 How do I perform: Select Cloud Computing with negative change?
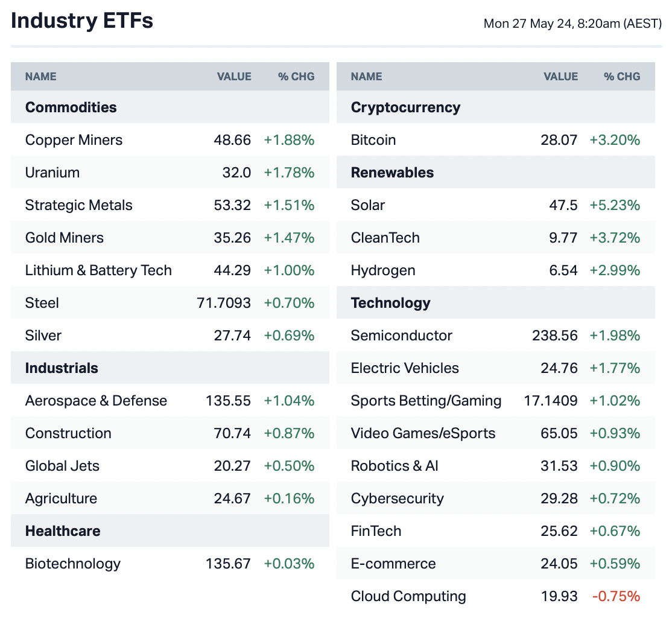pos(408,596)
